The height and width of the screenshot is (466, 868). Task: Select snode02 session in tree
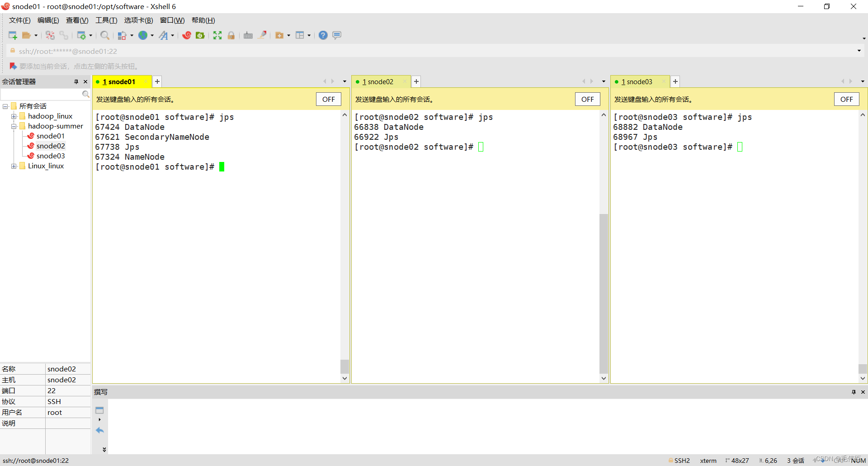[51, 146]
